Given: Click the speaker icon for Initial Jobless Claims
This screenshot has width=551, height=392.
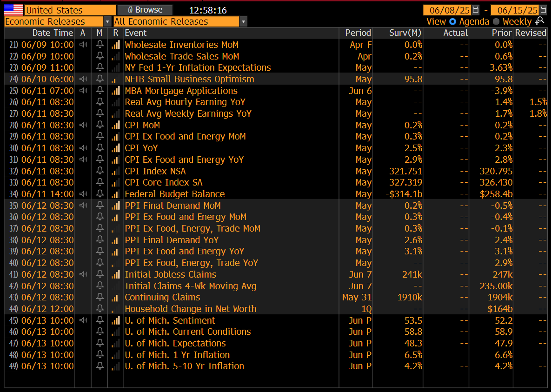Looking at the screenshot, I should click(83, 274).
